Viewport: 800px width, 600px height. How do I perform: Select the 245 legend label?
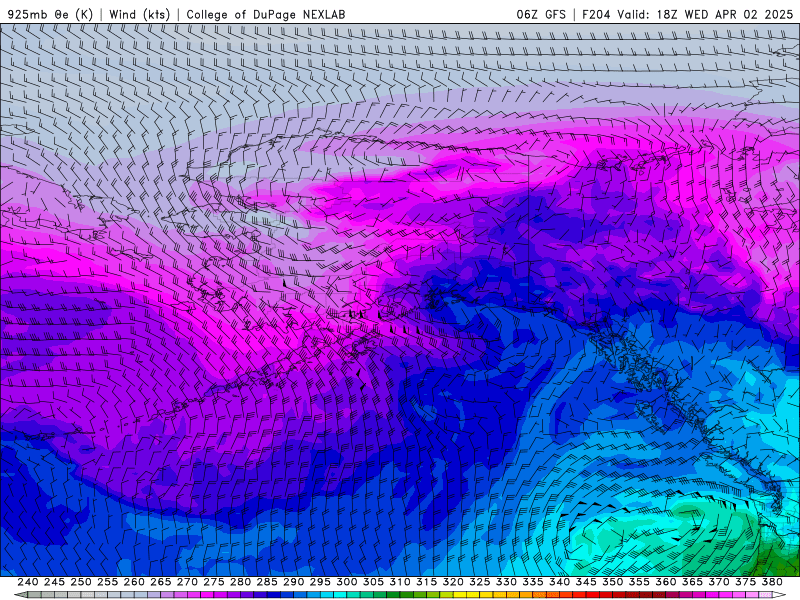54,582
